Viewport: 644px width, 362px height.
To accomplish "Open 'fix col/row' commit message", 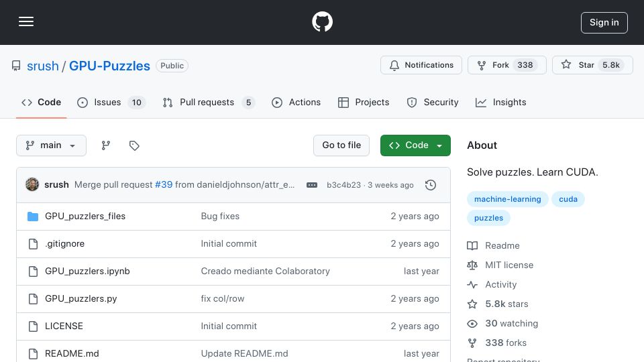I will [223, 299].
